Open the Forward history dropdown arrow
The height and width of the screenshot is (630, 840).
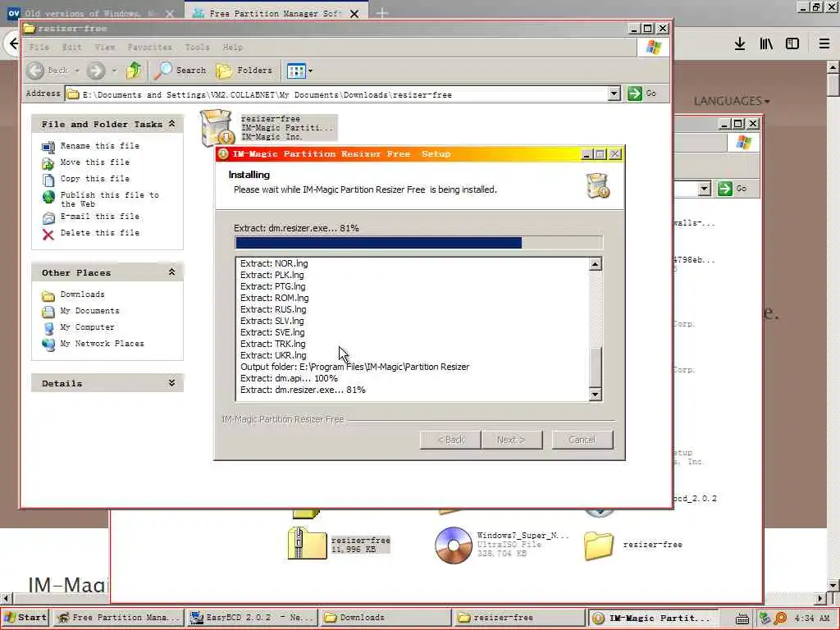tap(114, 71)
